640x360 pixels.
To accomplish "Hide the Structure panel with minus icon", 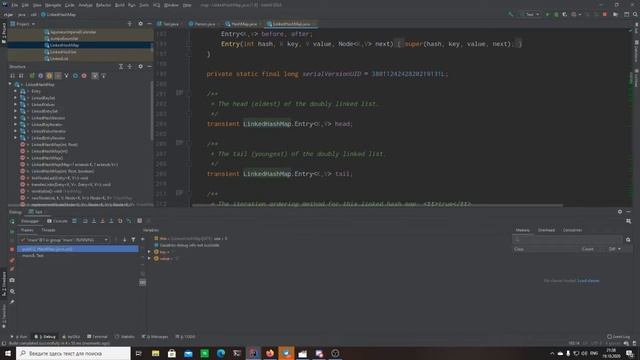I will point(149,66).
